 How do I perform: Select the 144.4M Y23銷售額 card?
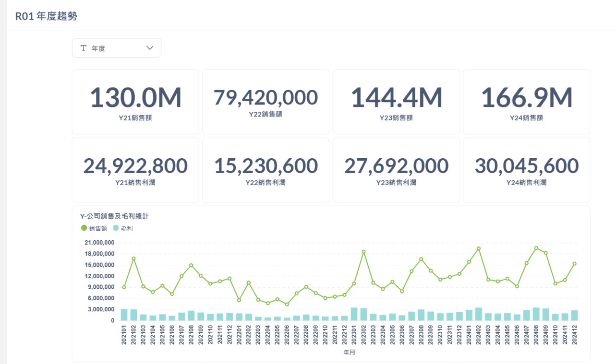tap(396, 102)
